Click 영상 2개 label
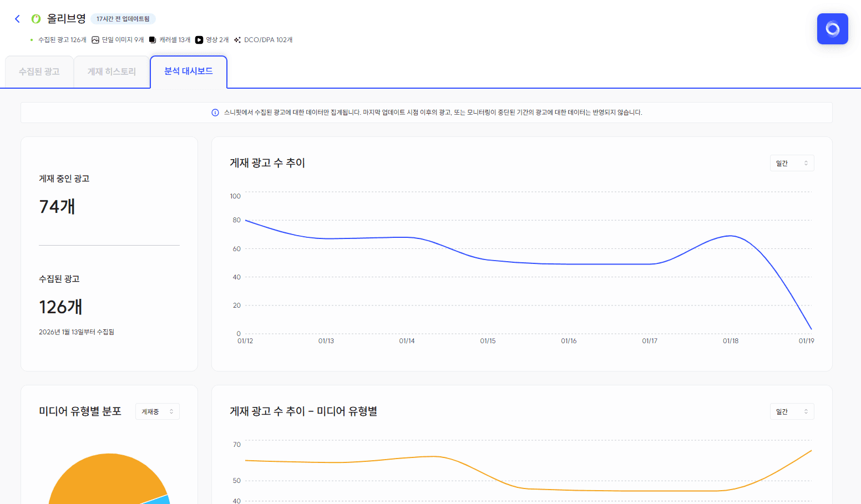 (x=217, y=40)
